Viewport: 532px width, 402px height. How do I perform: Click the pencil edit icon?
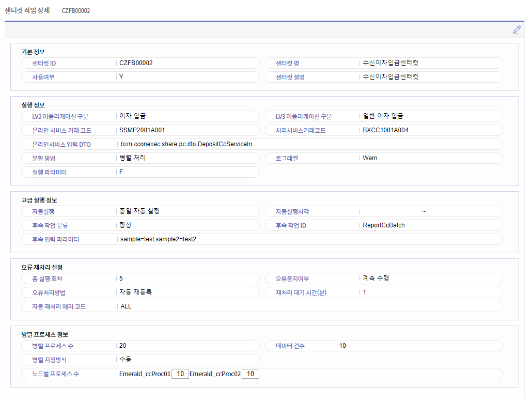517,30
